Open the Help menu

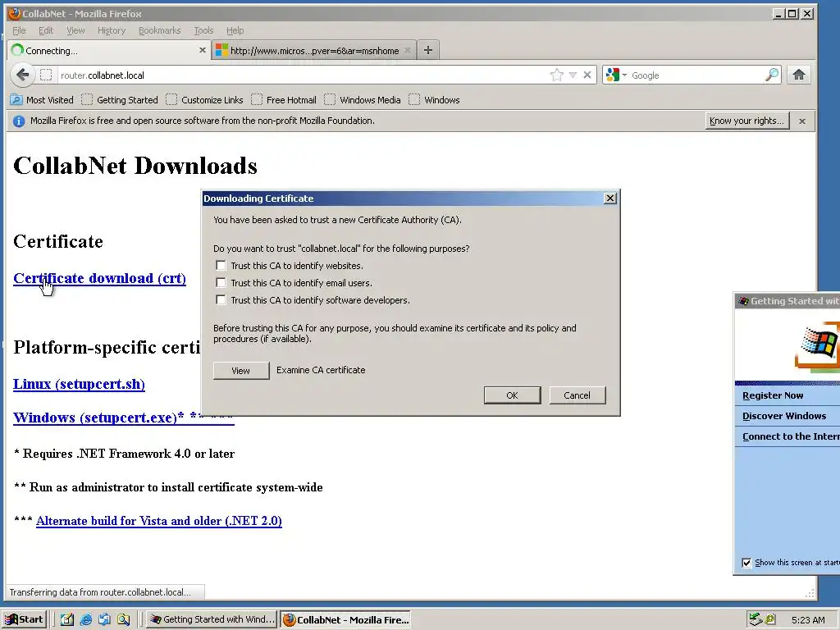point(235,30)
